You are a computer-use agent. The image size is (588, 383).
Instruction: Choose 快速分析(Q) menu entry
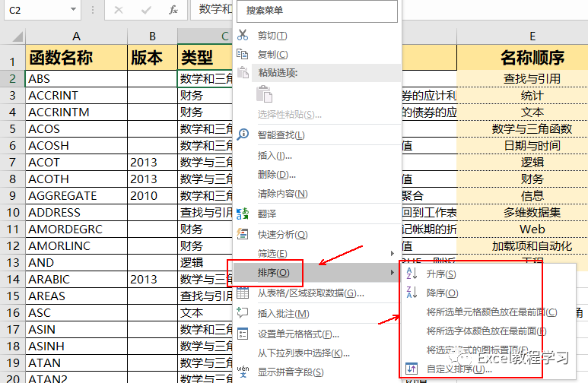(x=282, y=235)
